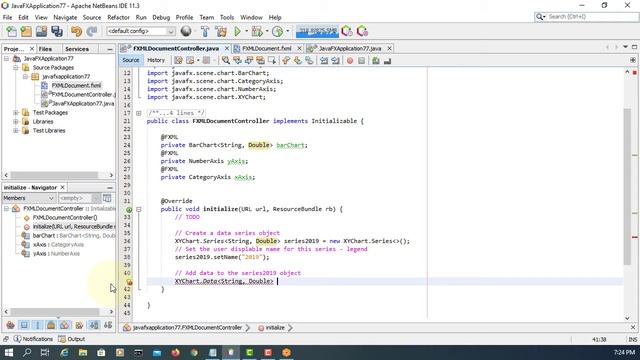
Task: Toggle Show Non-Public Members lock filter
Action: coord(51,325)
